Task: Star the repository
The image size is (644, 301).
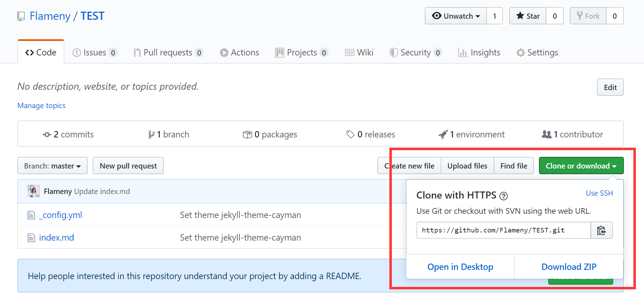Action: (x=528, y=16)
